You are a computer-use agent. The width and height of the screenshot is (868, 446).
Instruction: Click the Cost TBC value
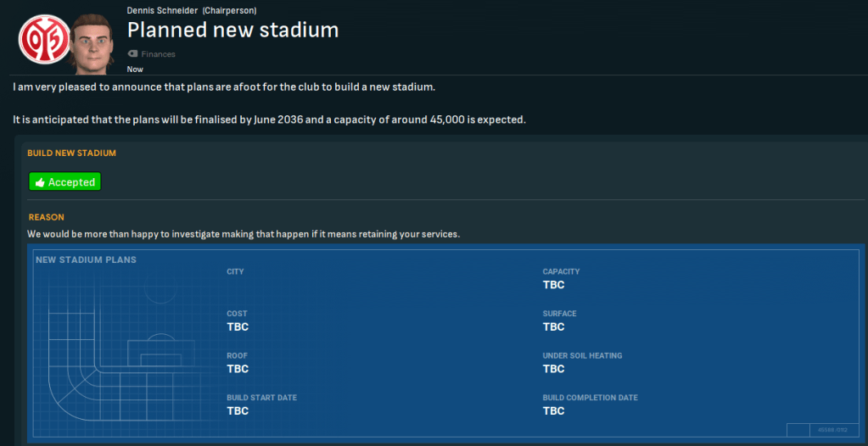(238, 326)
